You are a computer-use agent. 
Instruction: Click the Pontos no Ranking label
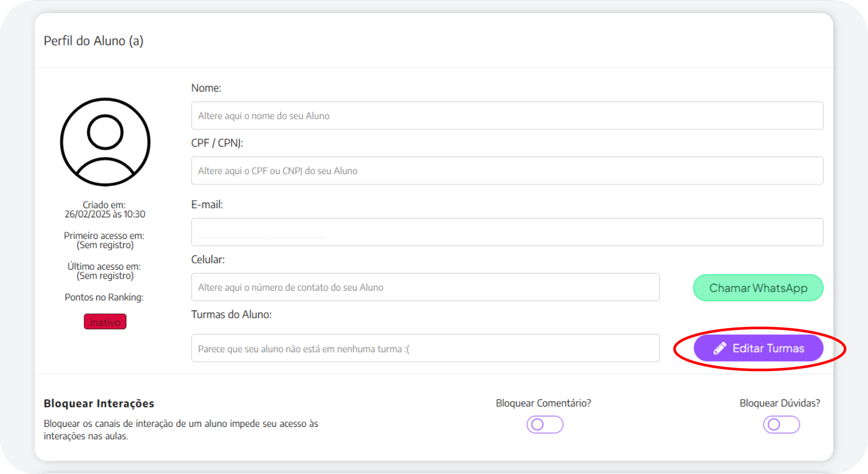point(104,297)
